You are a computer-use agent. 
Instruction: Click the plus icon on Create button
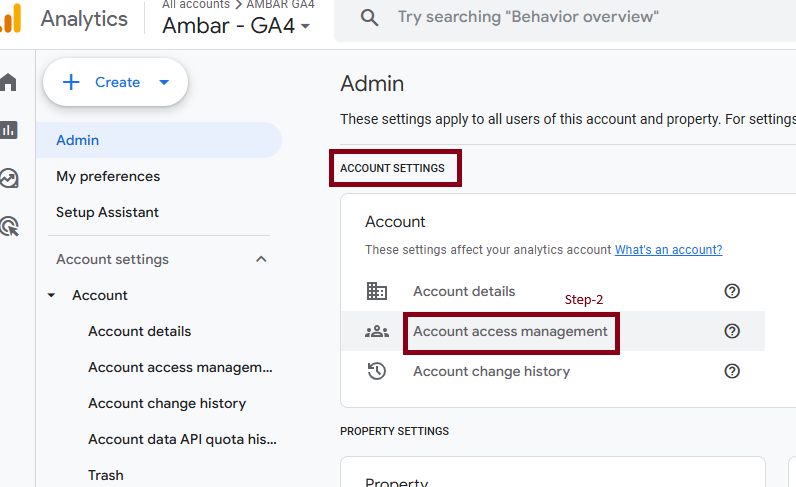pyautogui.click(x=71, y=82)
